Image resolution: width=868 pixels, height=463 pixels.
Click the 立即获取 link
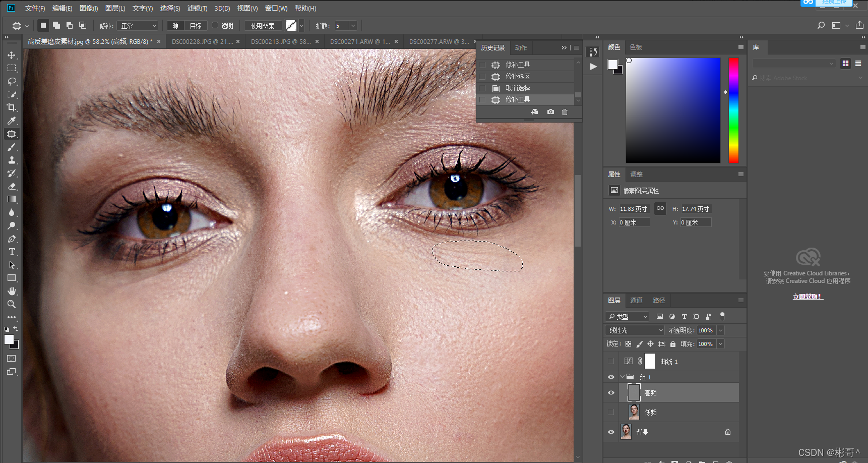tap(808, 297)
